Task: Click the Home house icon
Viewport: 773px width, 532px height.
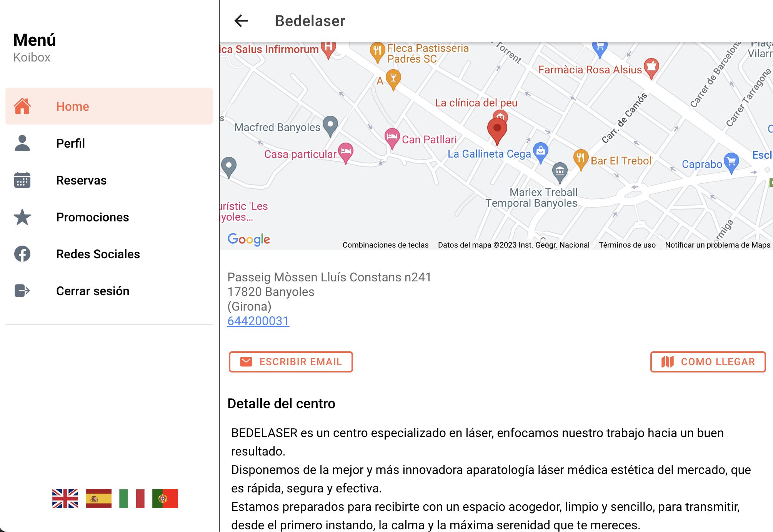Action: (x=22, y=106)
